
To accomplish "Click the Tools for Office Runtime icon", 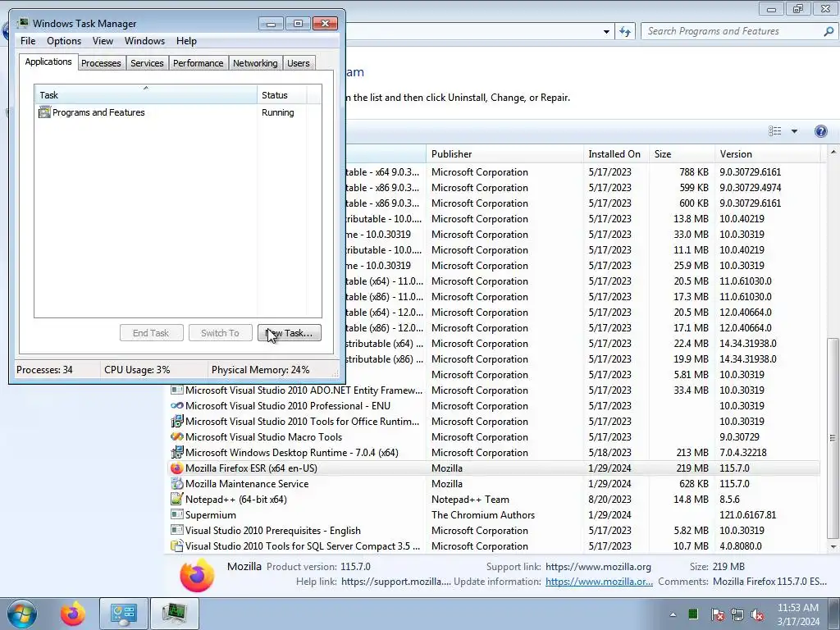I will click(177, 422).
